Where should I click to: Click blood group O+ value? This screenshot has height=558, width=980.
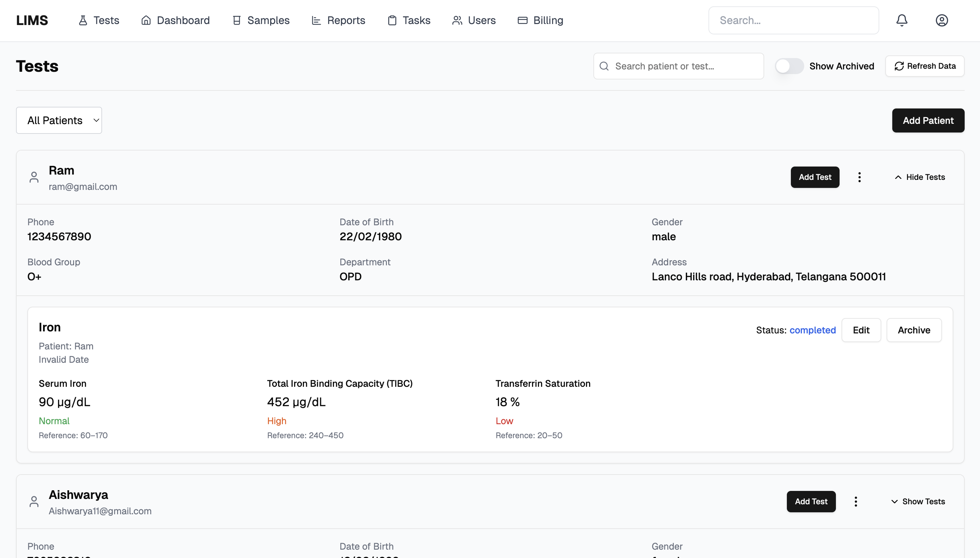(x=34, y=277)
